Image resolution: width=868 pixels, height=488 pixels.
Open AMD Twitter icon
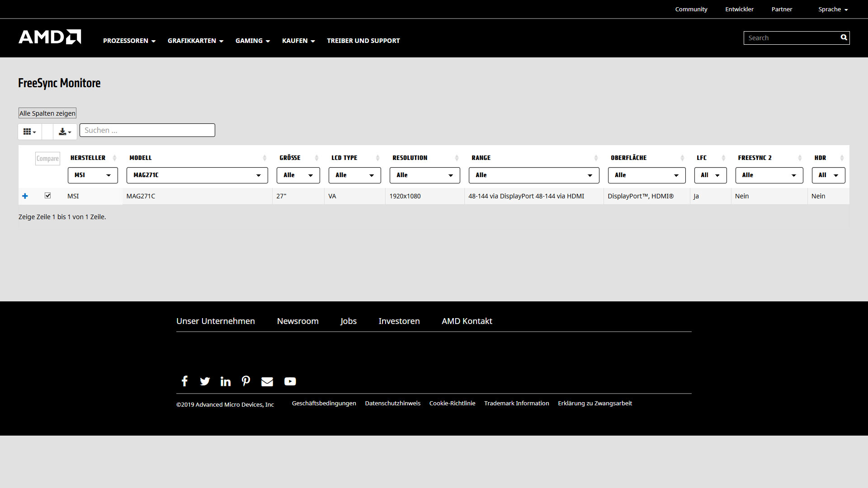click(x=205, y=381)
